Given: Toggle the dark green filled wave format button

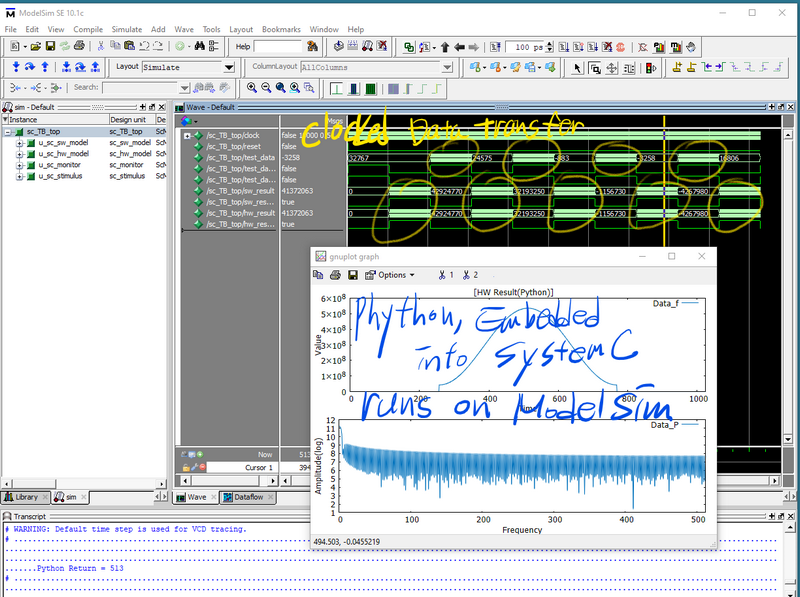Looking at the screenshot, I should pos(370,89).
